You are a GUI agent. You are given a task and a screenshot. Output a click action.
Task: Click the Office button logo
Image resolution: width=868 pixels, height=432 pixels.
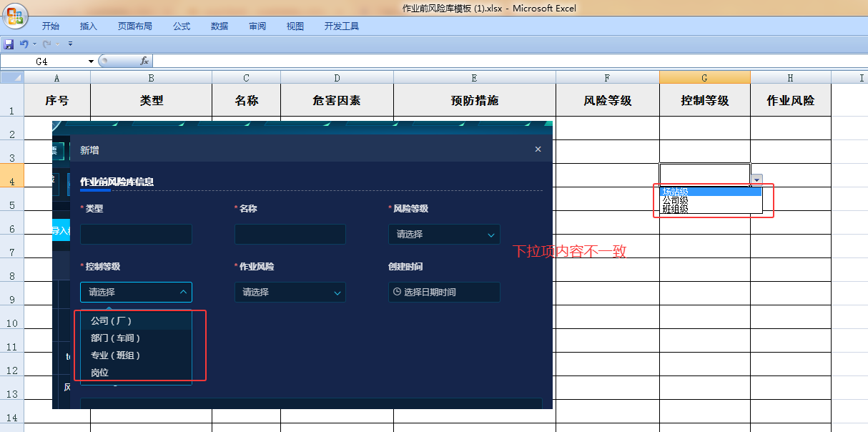click(14, 15)
